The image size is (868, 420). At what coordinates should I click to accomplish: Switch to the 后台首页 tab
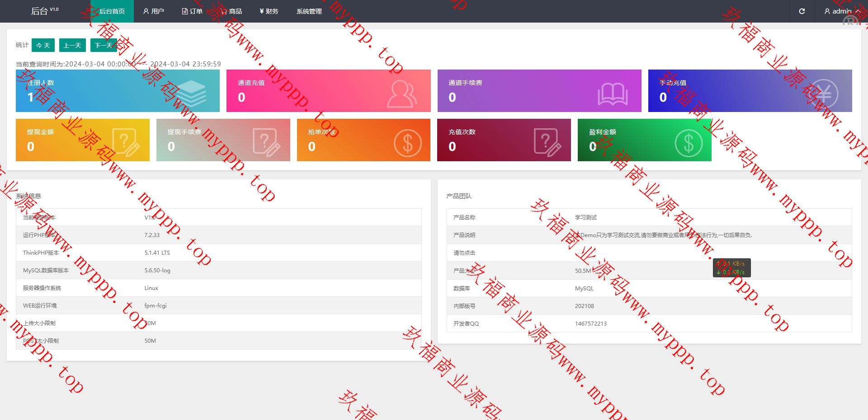pyautogui.click(x=112, y=11)
